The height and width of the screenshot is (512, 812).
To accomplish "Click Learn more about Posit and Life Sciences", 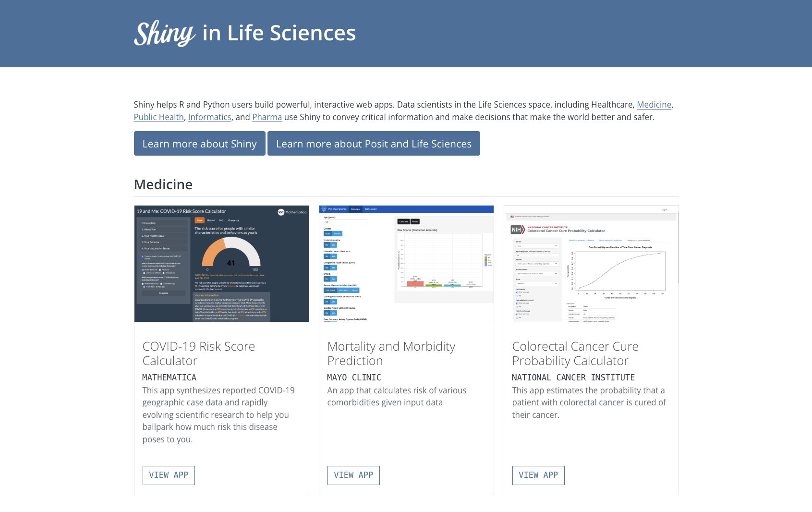I will [x=374, y=144].
